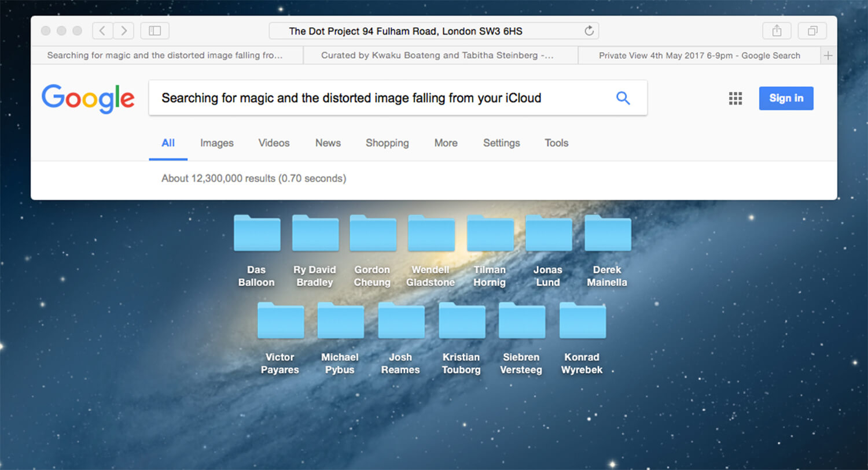Open the Tilman Hornig folder
Screen dimensions: 868x470
click(x=490, y=234)
